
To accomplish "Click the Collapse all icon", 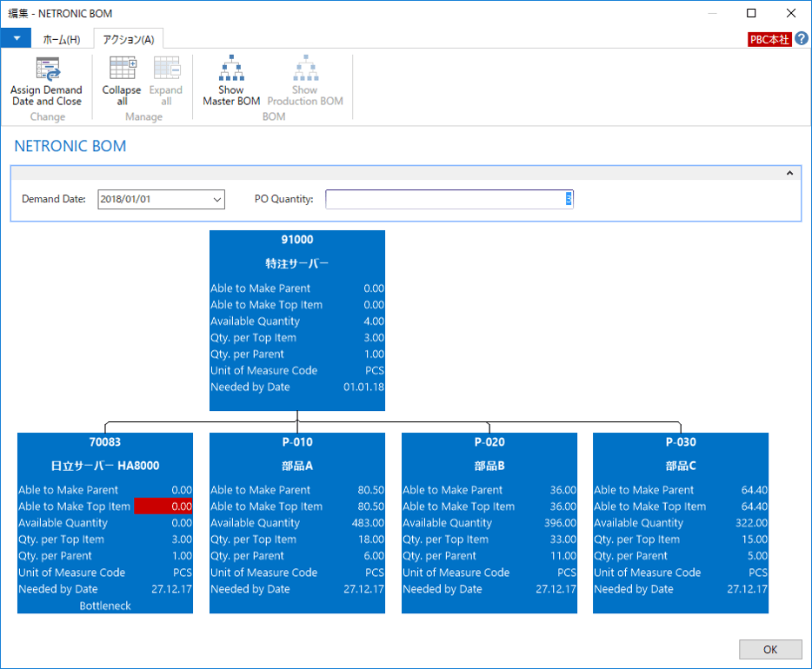I will tap(121, 70).
